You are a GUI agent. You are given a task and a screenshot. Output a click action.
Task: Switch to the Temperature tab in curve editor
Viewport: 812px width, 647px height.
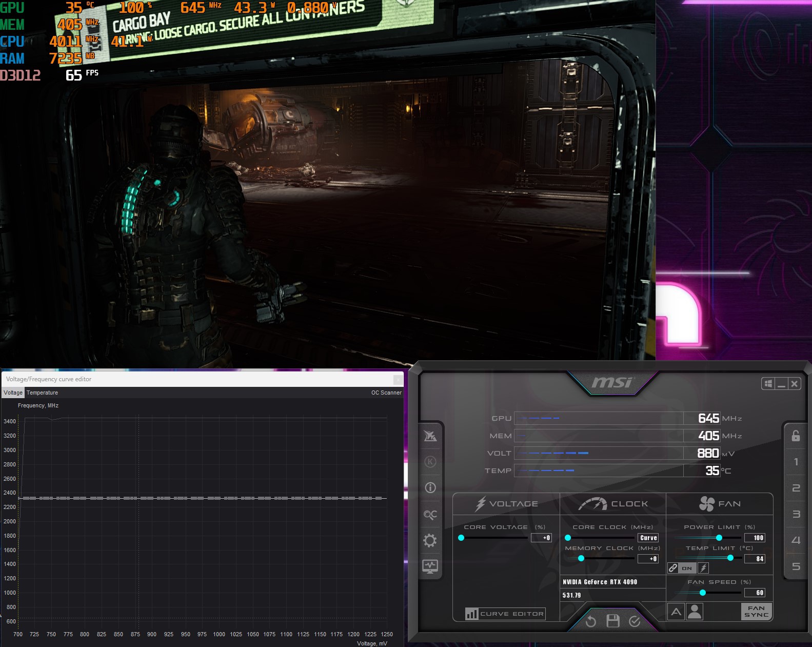pos(42,393)
